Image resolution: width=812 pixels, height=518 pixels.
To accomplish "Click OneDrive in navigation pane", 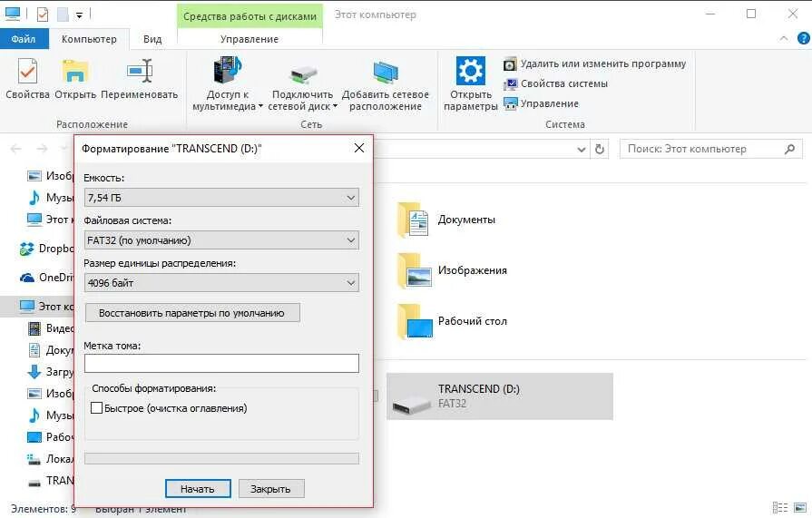I will [x=46, y=278].
